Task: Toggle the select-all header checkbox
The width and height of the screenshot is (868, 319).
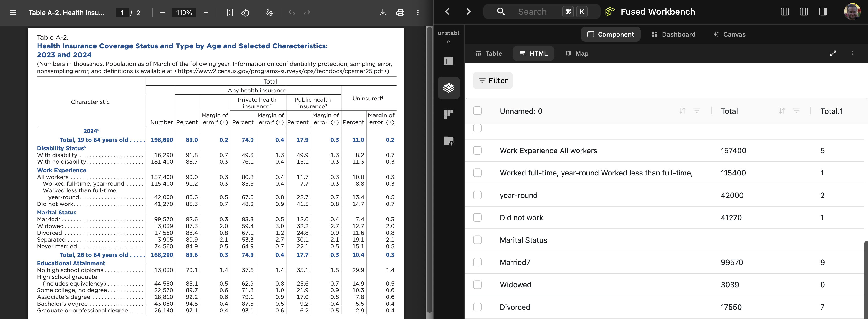Action: coord(478,111)
